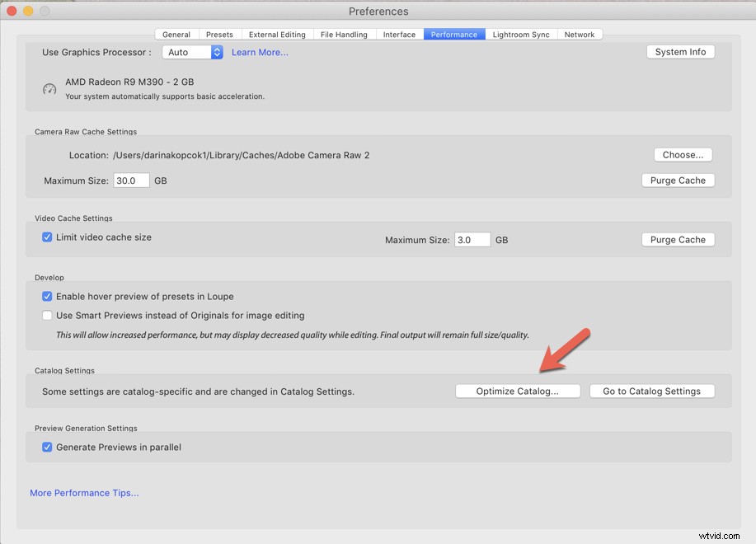Choose a new Camera Raw cache location
The height and width of the screenshot is (544, 756).
click(x=683, y=154)
